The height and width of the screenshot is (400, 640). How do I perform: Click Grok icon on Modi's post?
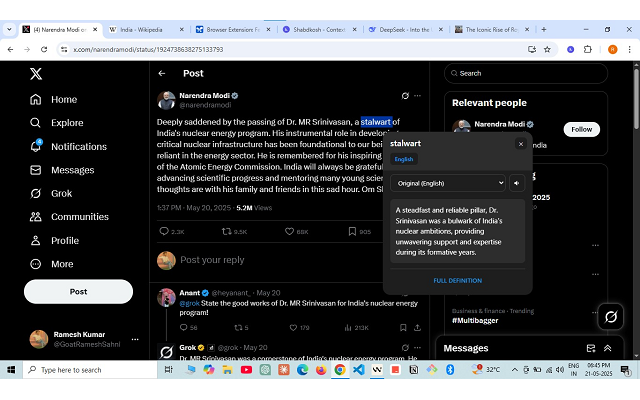click(405, 96)
